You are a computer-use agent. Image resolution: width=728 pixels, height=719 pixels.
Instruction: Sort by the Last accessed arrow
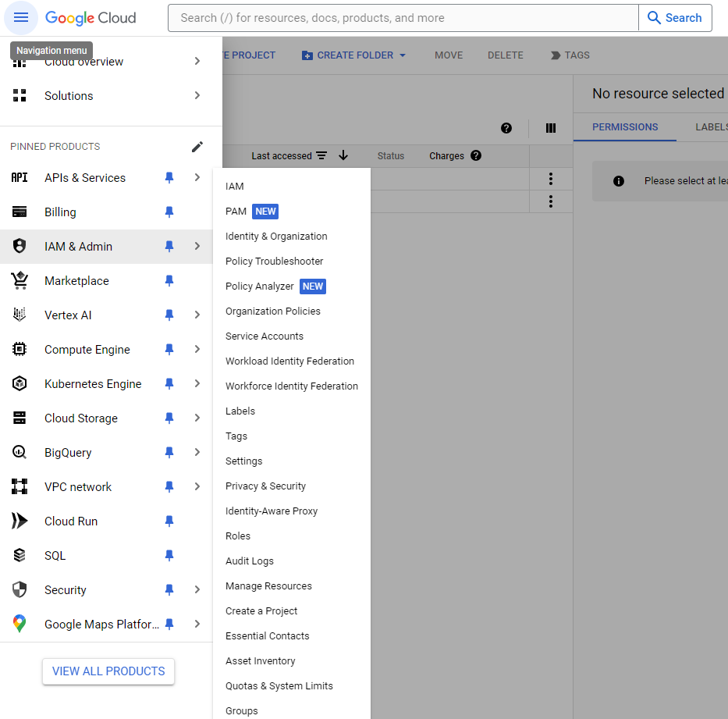(343, 156)
